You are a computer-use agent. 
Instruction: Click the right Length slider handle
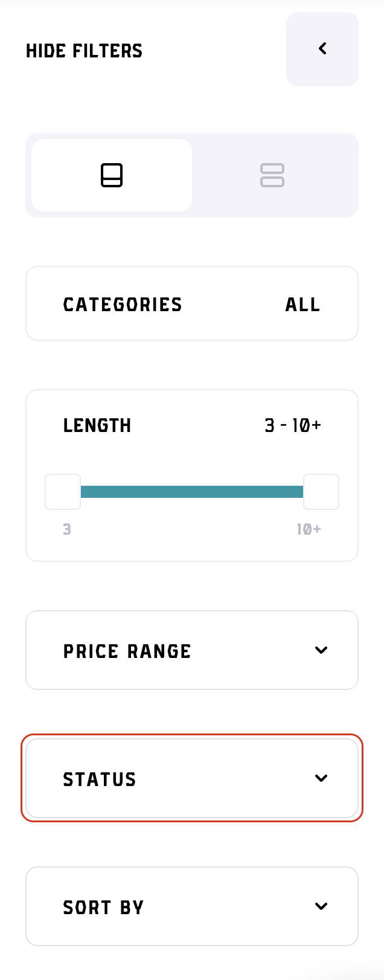[321, 492]
